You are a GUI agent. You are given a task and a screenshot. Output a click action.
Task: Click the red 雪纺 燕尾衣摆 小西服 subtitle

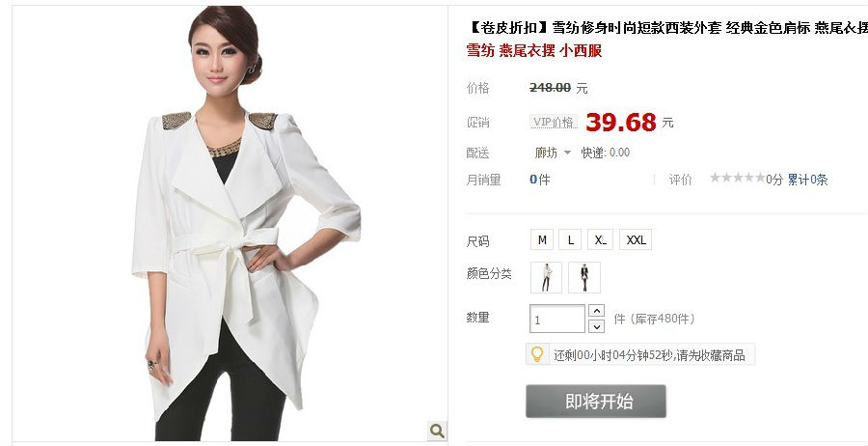click(x=533, y=50)
